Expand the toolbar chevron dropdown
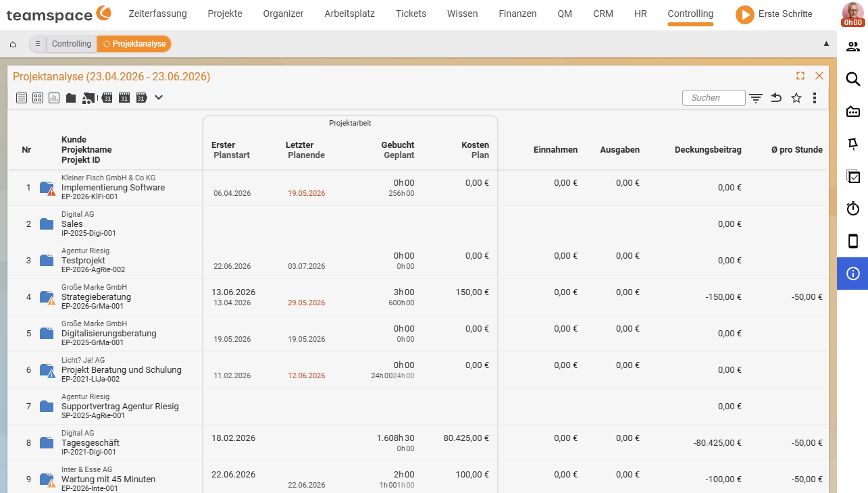The image size is (868, 493). tap(159, 97)
